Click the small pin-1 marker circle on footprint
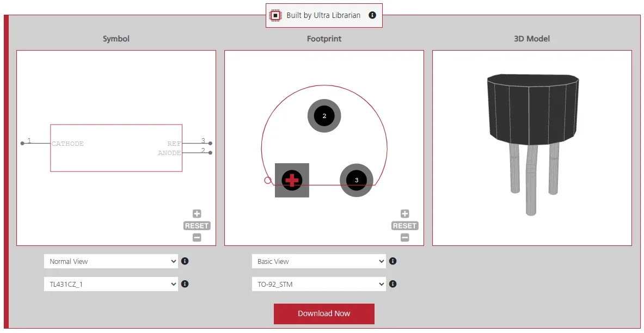Image resolution: width=644 pixels, height=333 pixels. click(x=268, y=180)
